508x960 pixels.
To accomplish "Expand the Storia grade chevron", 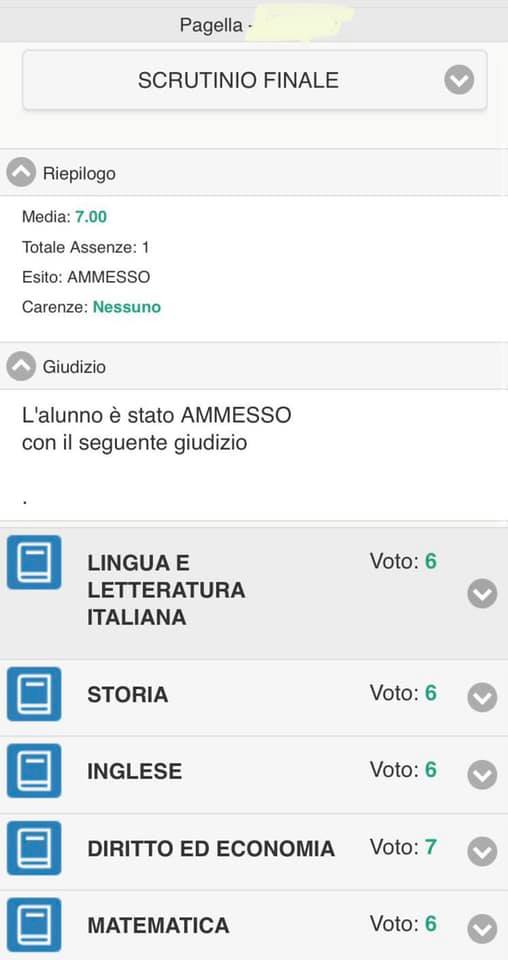I will (x=482, y=697).
